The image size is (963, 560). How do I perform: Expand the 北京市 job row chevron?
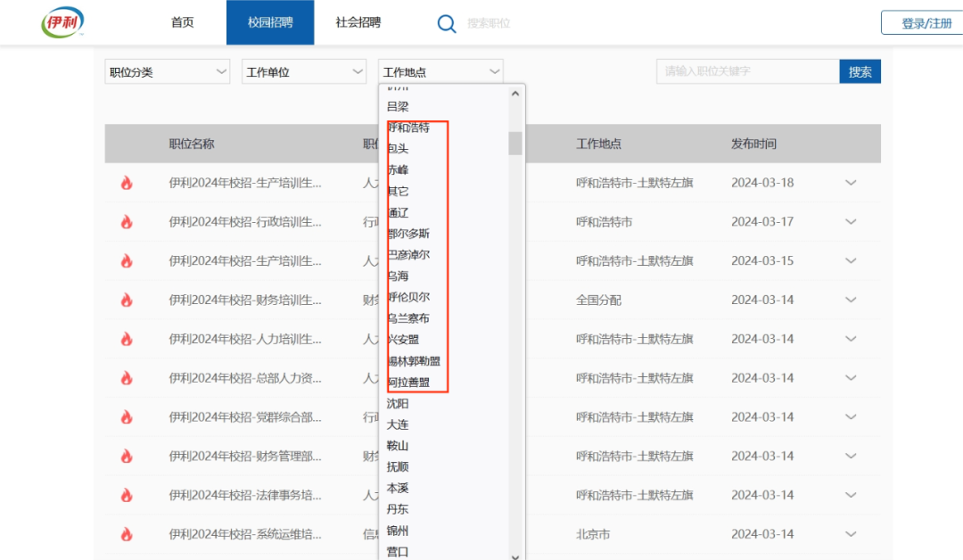point(851,534)
